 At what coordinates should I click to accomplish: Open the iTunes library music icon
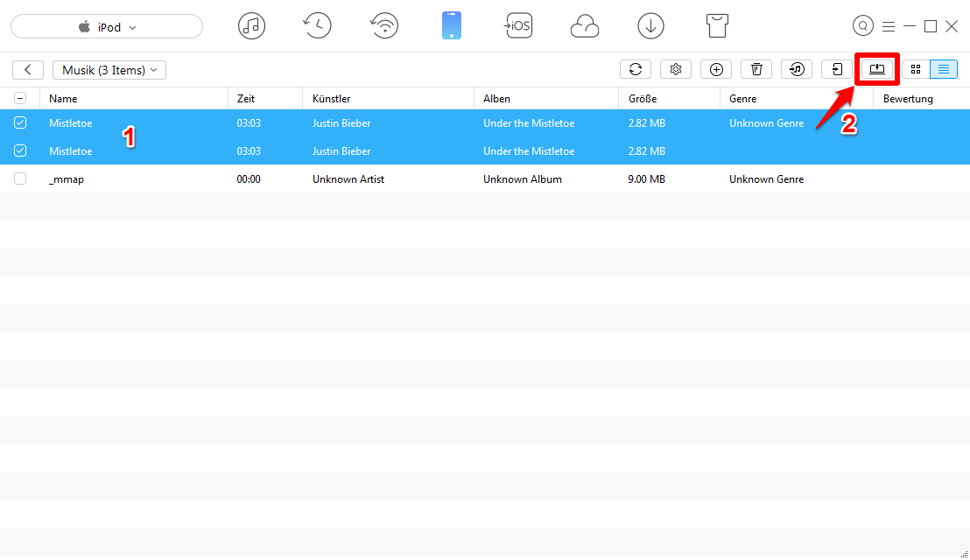(251, 26)
